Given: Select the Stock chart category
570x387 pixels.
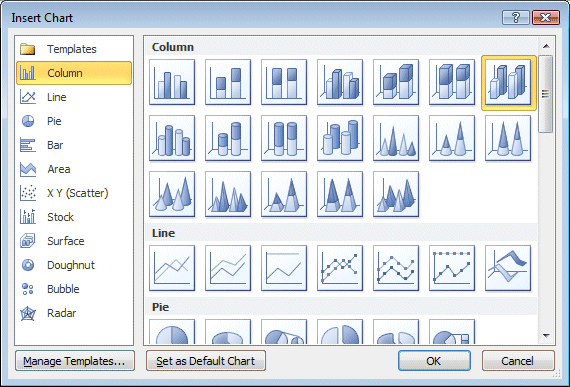Looking at the screenshot, I should [74, 217].
